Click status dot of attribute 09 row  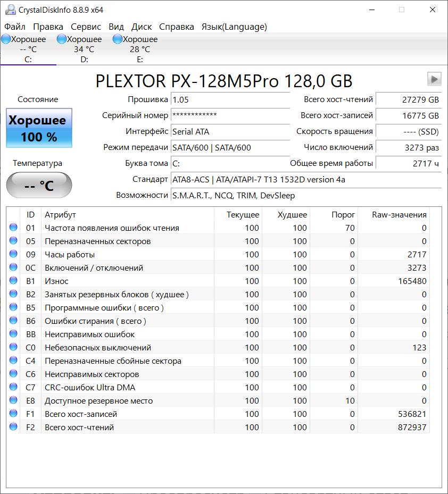[x=13, y=254]
